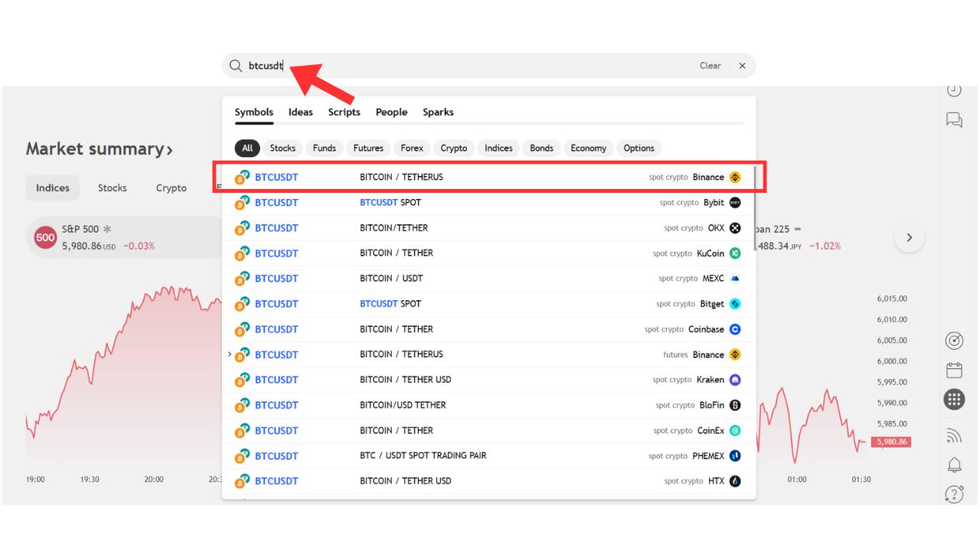This screenshot has width=980, height=551.
Task: Click the Bitcoin-Tether icon on the Bybit row
Action: [242, 203]
